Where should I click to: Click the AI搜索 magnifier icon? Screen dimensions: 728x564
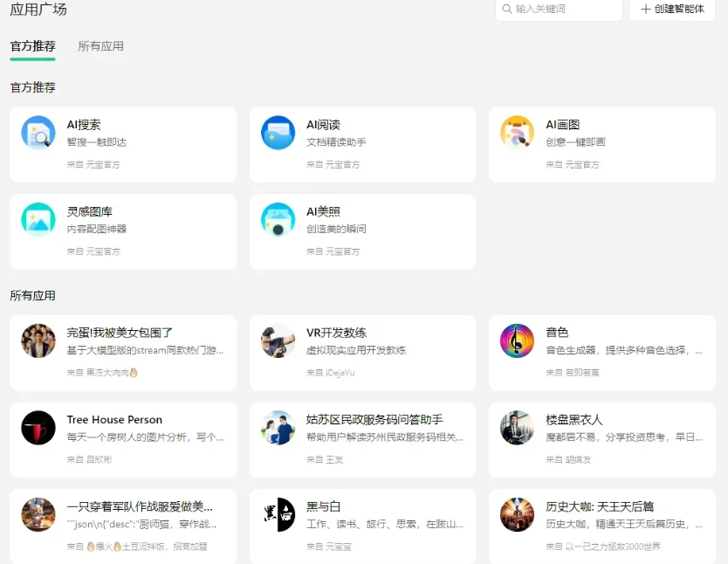click(38, 133)
